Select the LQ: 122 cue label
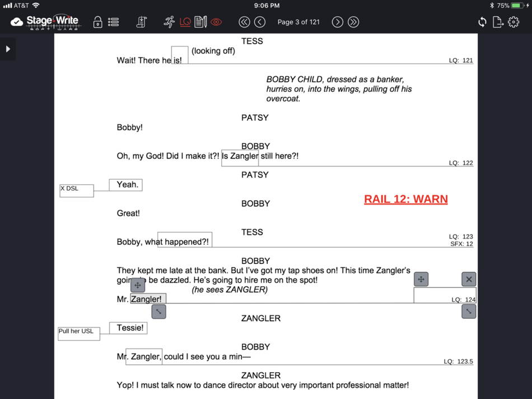532x399 pixels. click(x=461, y=163)
